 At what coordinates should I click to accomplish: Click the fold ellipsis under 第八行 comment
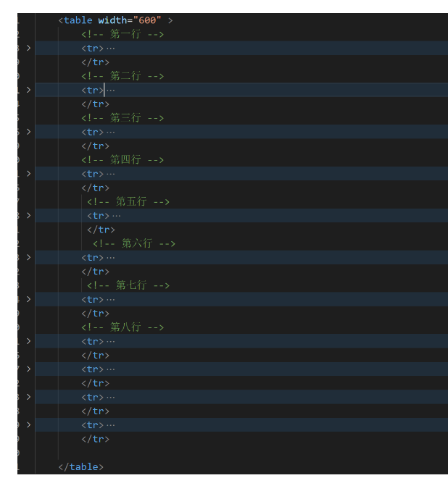tap(110, 341)
